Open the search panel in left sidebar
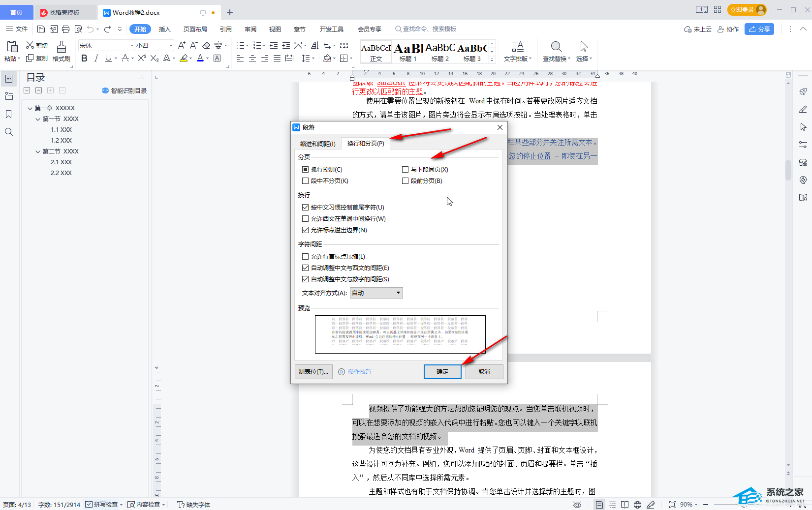Viewport: 812px width, 510px height. 9,132
